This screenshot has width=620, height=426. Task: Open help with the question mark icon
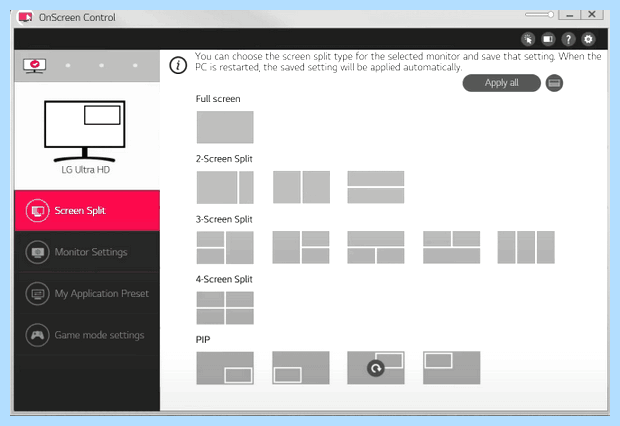coord(568,39)
